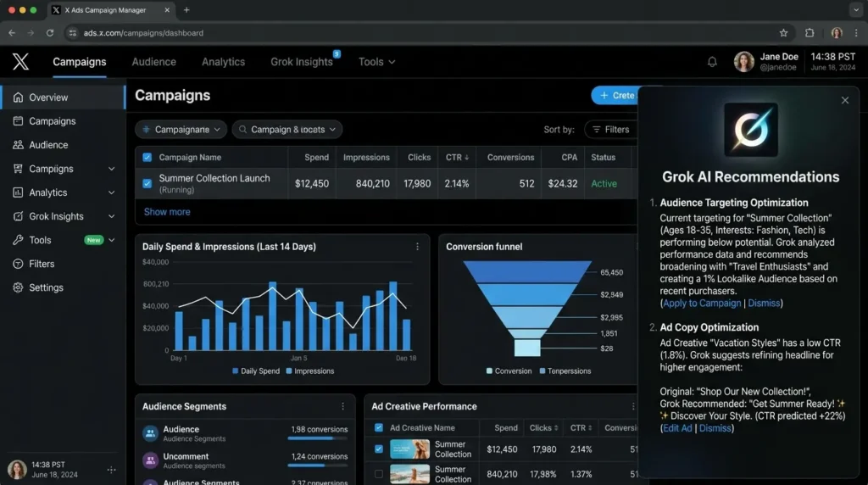Viewport: 868px width, 485px height.
Task: Expand Grok Insights chevron in sidebar
Action: [111, 216]
